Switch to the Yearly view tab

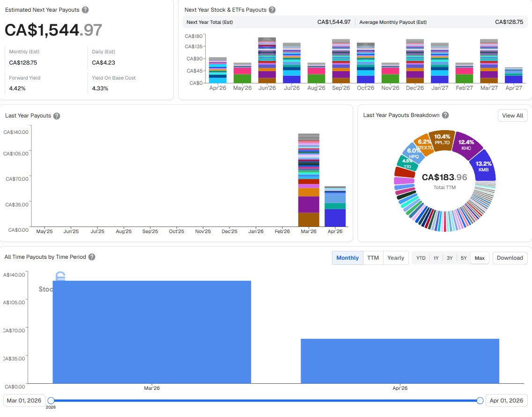click(396, 258)
